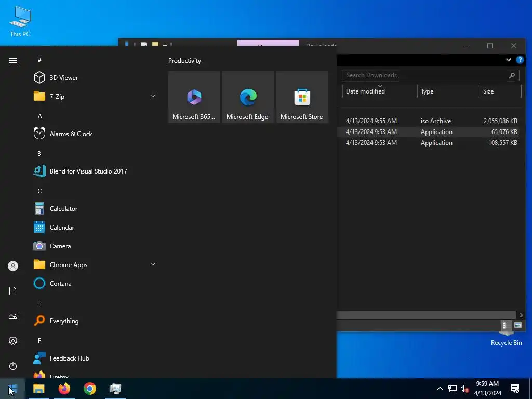532x399 pixels.
Task: Open the taskbar clock and date
Action: coord(487,389)
